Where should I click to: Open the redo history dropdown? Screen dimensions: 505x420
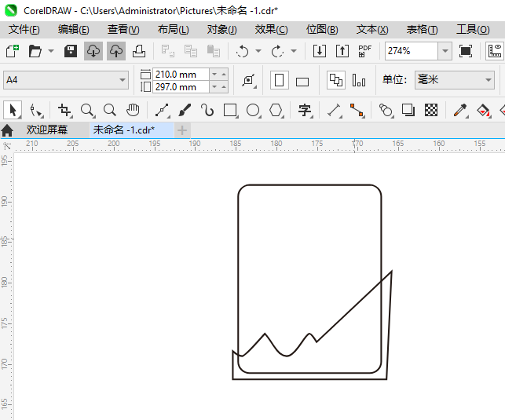coord(294,51)
